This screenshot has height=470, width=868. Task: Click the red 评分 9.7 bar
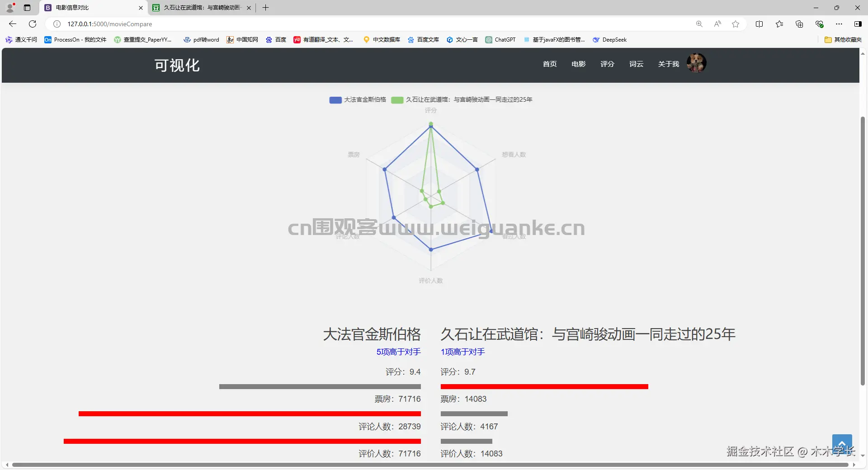point(544,387)
